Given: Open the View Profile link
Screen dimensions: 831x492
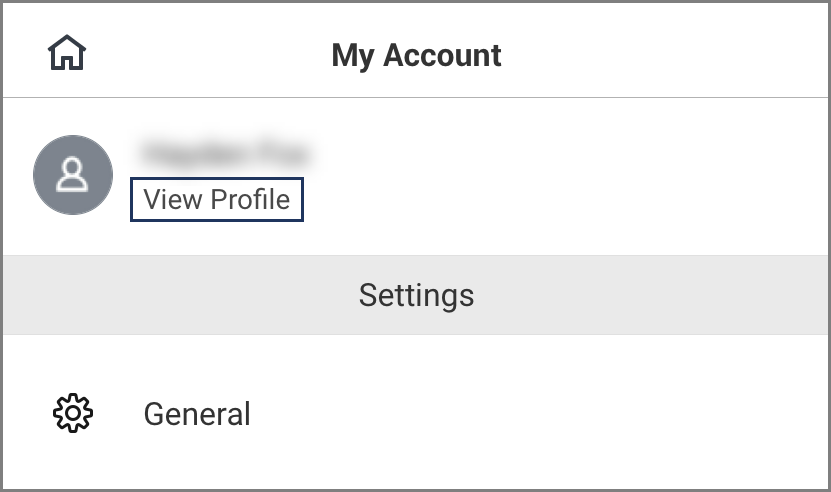Looking at the screenshot, I should coord(217,199).
